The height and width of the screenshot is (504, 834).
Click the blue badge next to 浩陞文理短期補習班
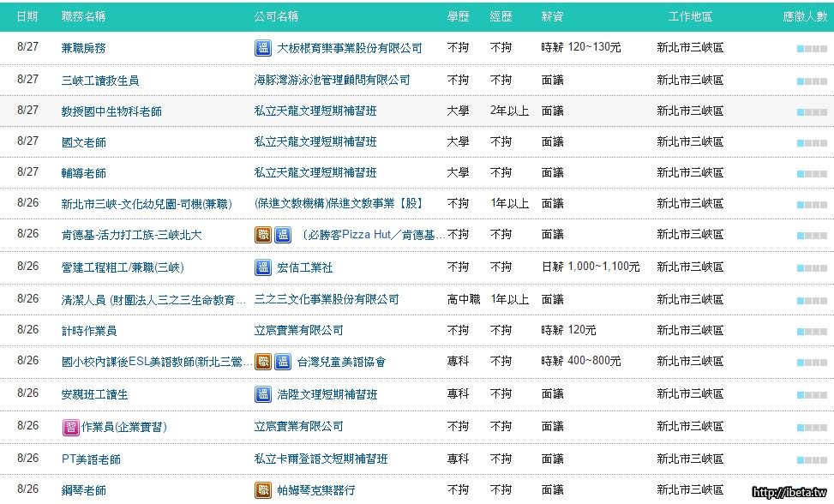(x=263, y=394)
